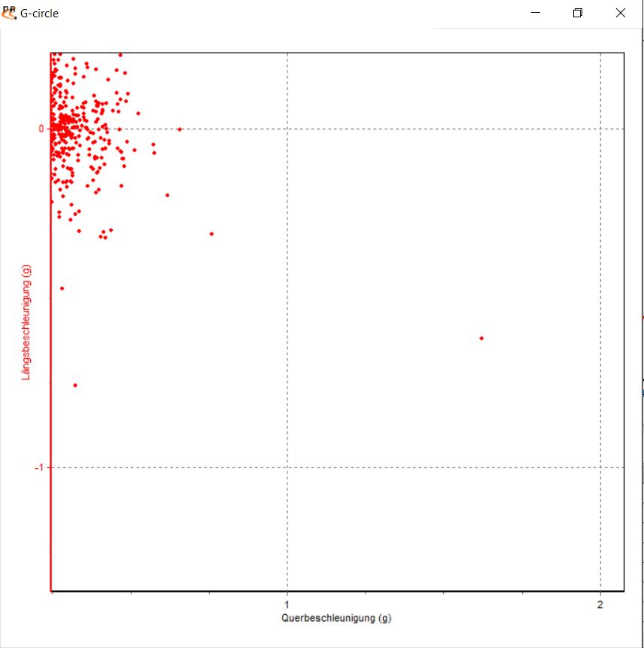Screen dimensions: 644x648
Task: Select the lowest data point in the plot
Action: click(x=74, y=385)
